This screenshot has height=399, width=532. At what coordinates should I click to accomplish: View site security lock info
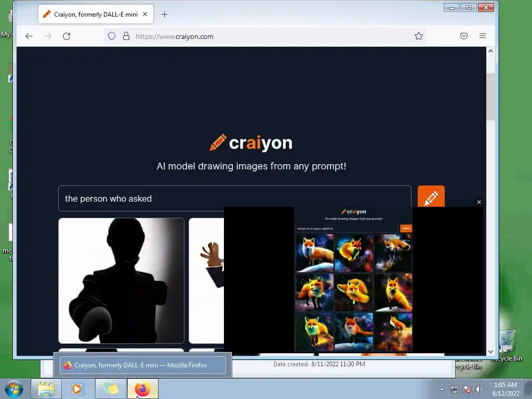[126, 36]
